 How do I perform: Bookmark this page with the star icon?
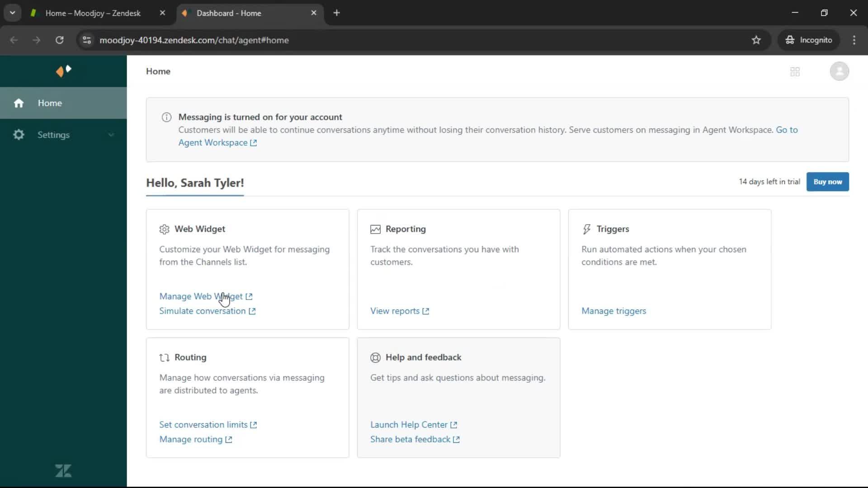pos(756,40)
